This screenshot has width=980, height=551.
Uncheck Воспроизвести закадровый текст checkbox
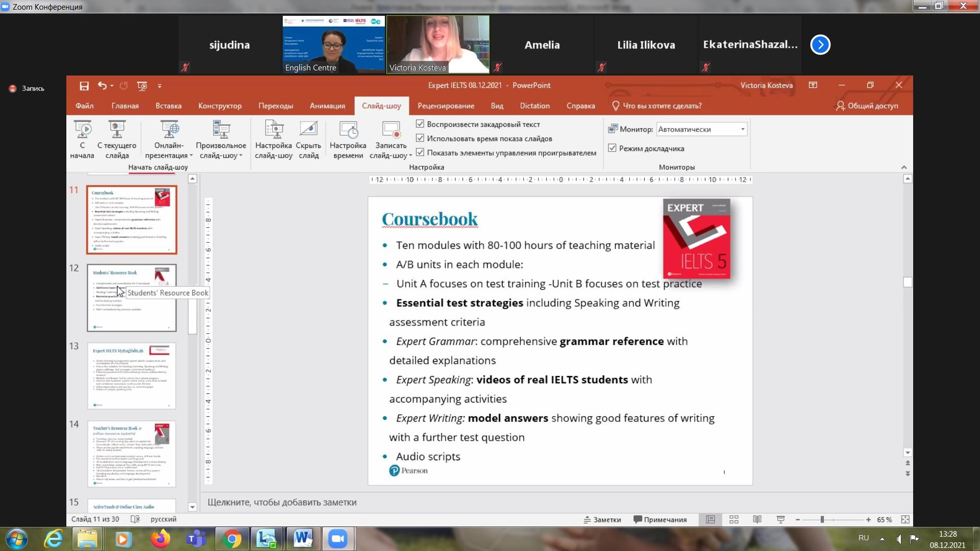[420, 124]
